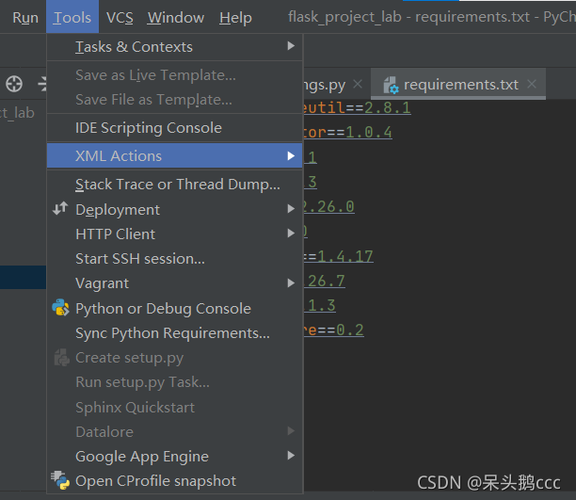The width and height of the screenshot is (576, 500).
Task: Expand XML Actions submenu arrow
Action: 291,156
